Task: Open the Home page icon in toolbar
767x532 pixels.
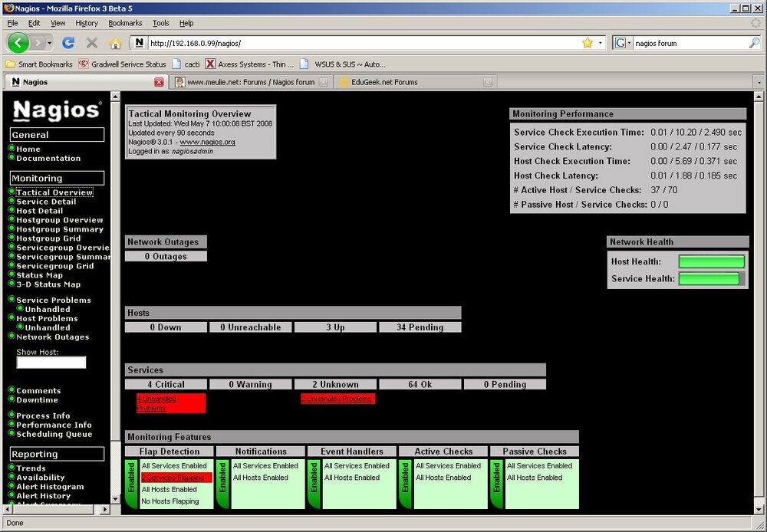Action: point(115,43)
